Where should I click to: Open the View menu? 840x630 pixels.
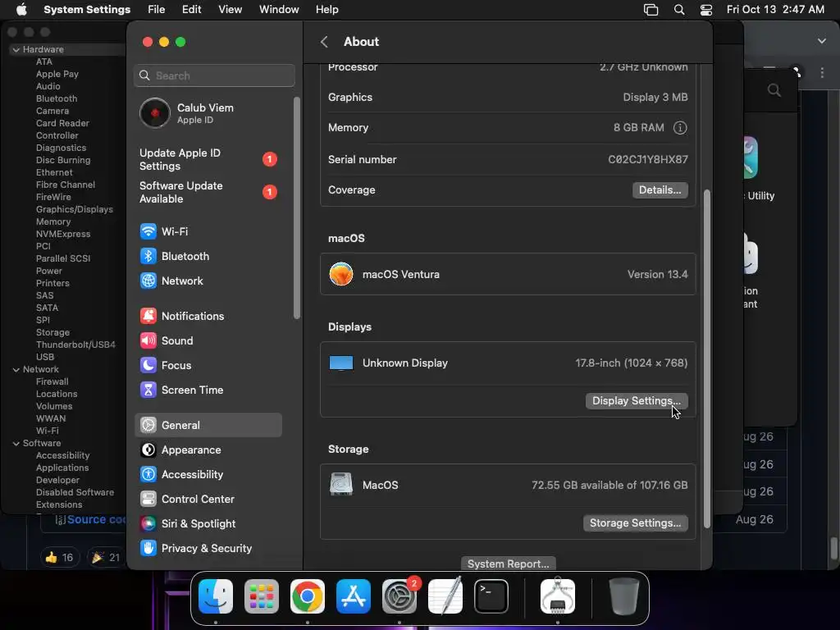click(230, 10)
